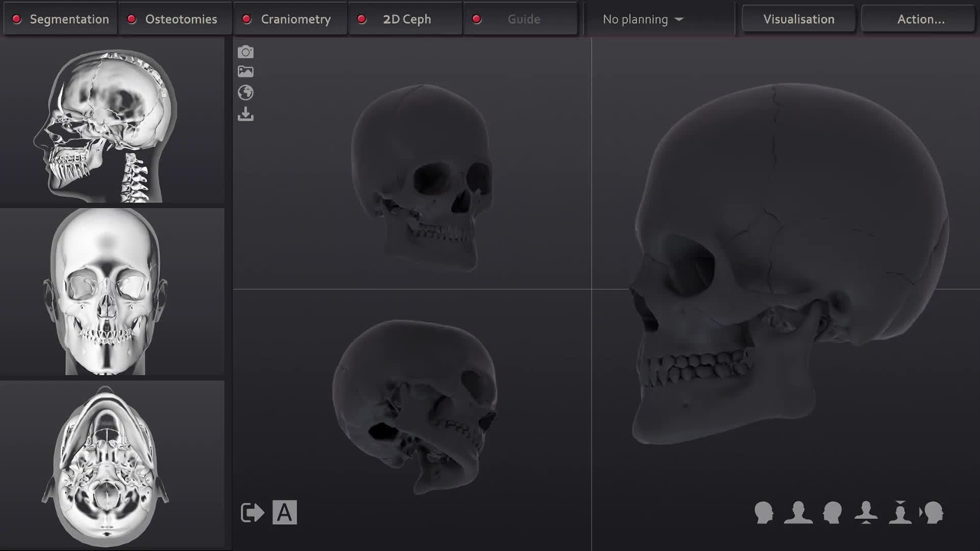This screenshot has height=551, width=980.
Task: Select the bust with bottom arrow view
Action: point(866,513)
